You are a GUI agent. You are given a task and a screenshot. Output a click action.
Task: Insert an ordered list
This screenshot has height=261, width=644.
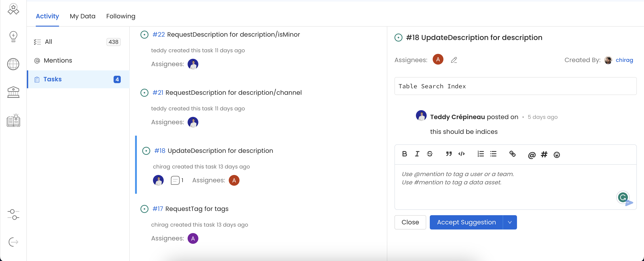pos(481,154)
